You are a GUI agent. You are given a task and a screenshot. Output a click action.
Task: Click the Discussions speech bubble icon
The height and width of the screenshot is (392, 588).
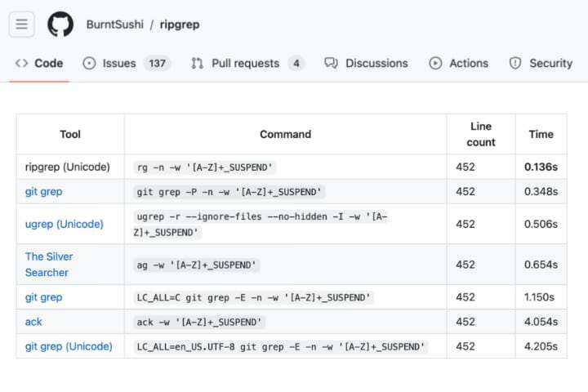(x=331, y=63)
